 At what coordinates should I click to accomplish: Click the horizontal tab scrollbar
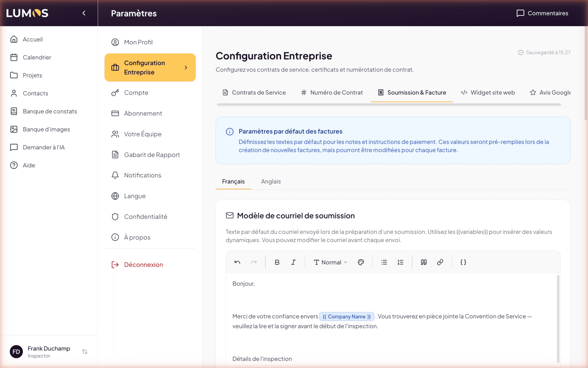point(389,104)
